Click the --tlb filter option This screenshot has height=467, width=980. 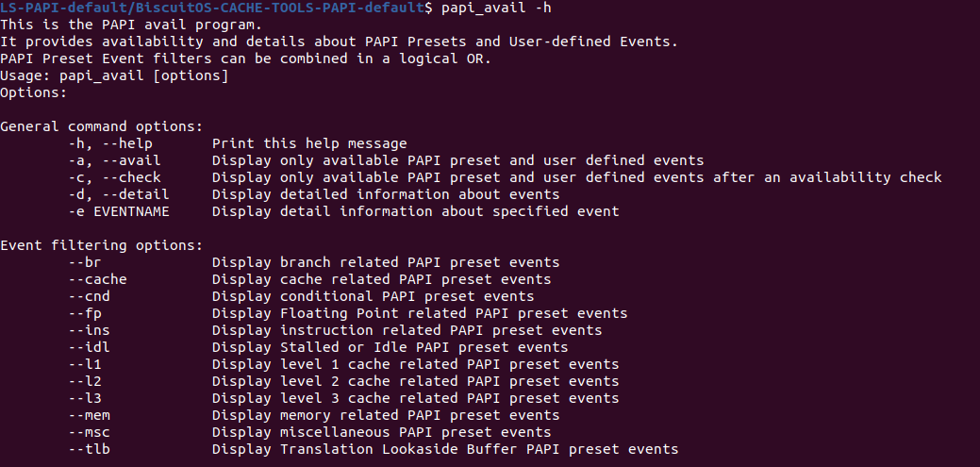click(x=89, y=449)
